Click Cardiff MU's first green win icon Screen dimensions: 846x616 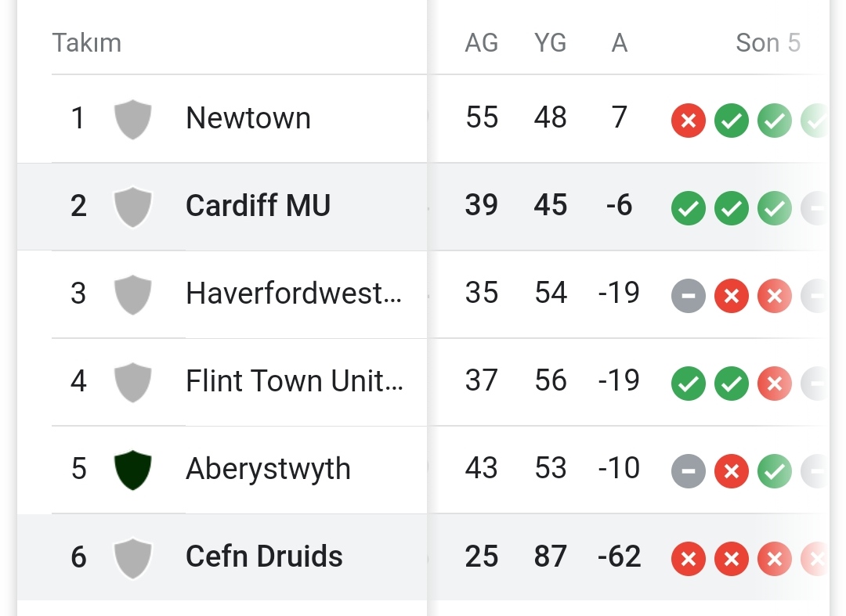click(x=689, y=208)
